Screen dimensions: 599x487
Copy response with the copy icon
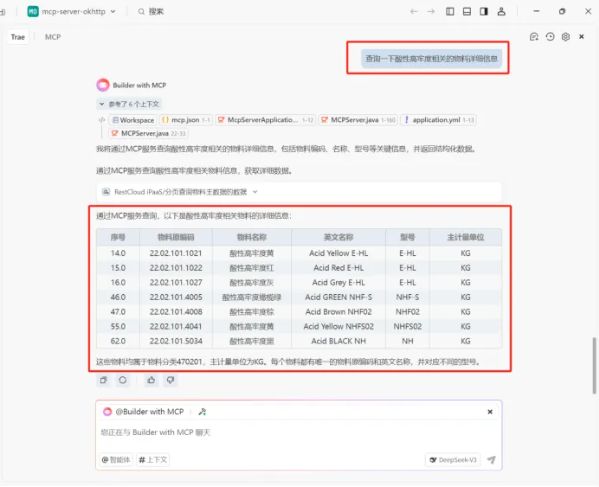tap(104, 380)
